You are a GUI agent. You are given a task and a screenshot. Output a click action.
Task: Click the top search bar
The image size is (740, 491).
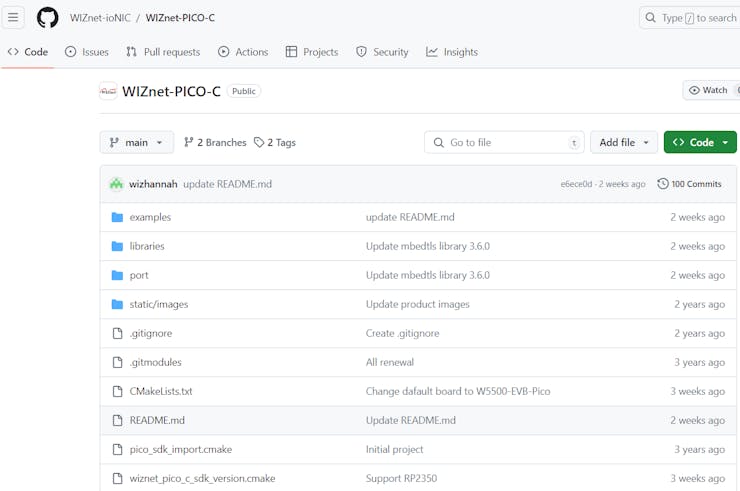point(690,18)
